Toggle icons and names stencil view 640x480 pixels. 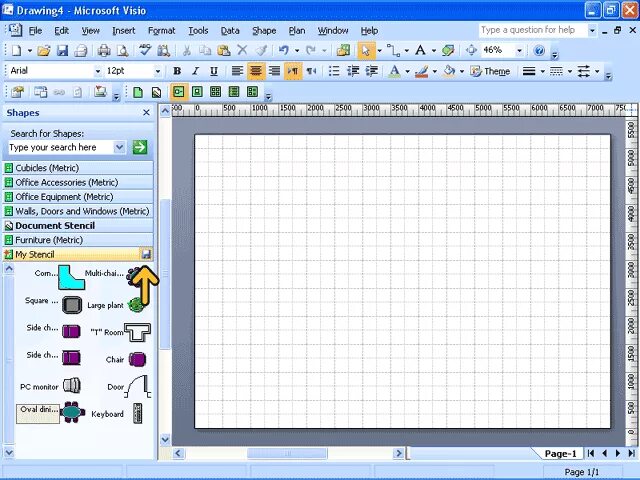[x=179, y=92]
